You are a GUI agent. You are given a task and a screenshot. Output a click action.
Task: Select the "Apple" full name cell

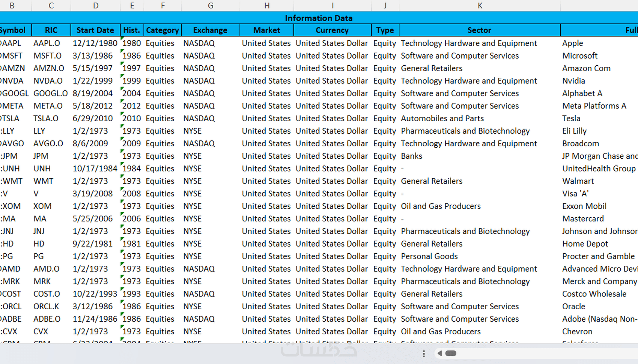coord(599,43)
